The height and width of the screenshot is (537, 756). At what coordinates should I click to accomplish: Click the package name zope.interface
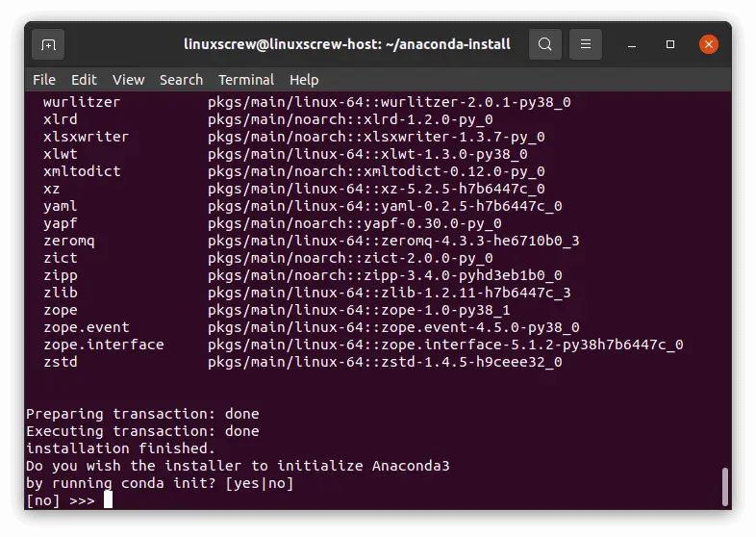[x=104, y=345]
